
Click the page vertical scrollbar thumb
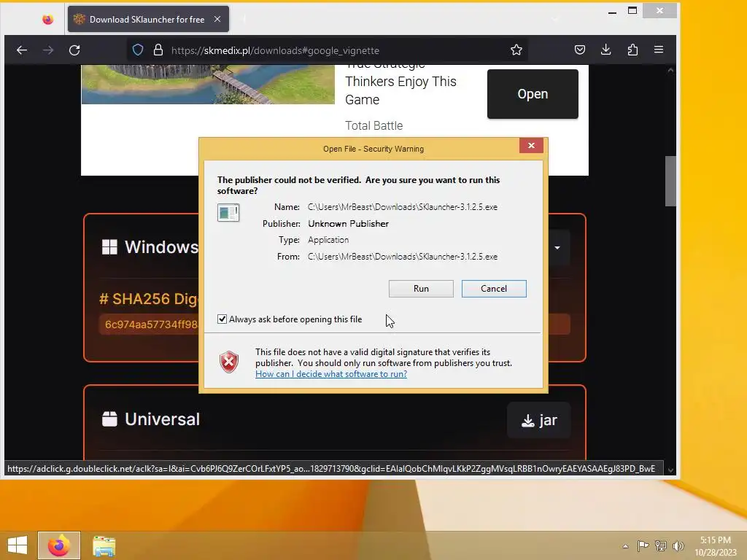click(670, 181)
